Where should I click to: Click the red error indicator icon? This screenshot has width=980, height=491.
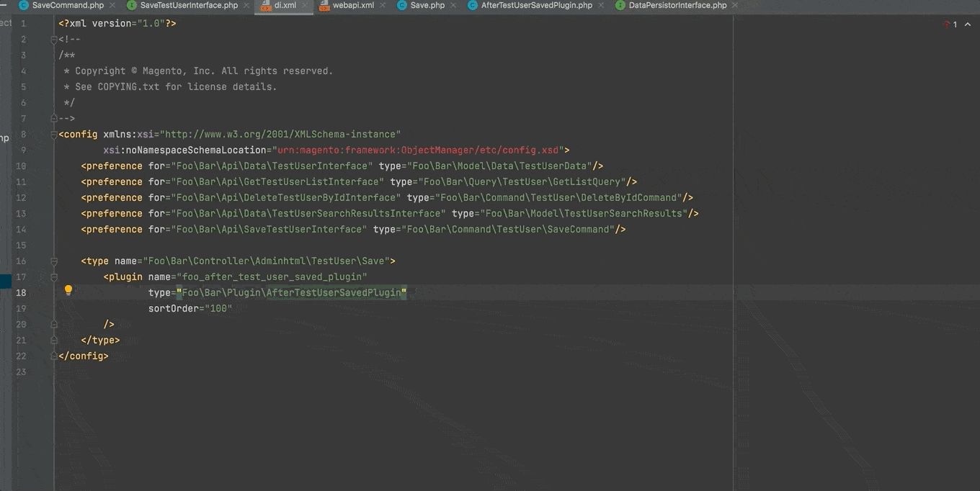pyautogui.click(x=945, y=24)
